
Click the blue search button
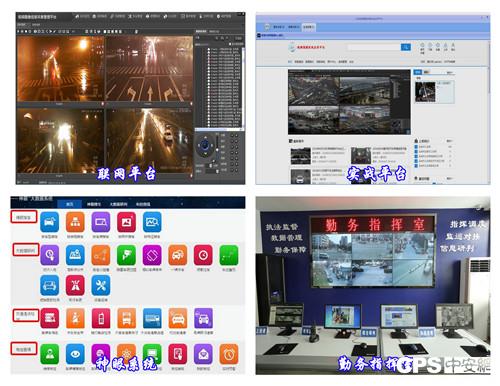406,47
